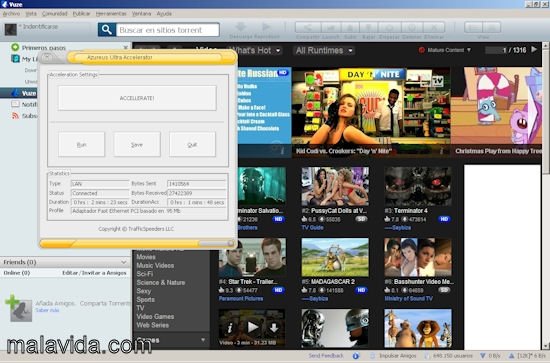Image resolution: width=550 pixels, height=363 pixels.
Task: Close the Primeros pasos sidebar entry
Action: click(x=126, y=47)
